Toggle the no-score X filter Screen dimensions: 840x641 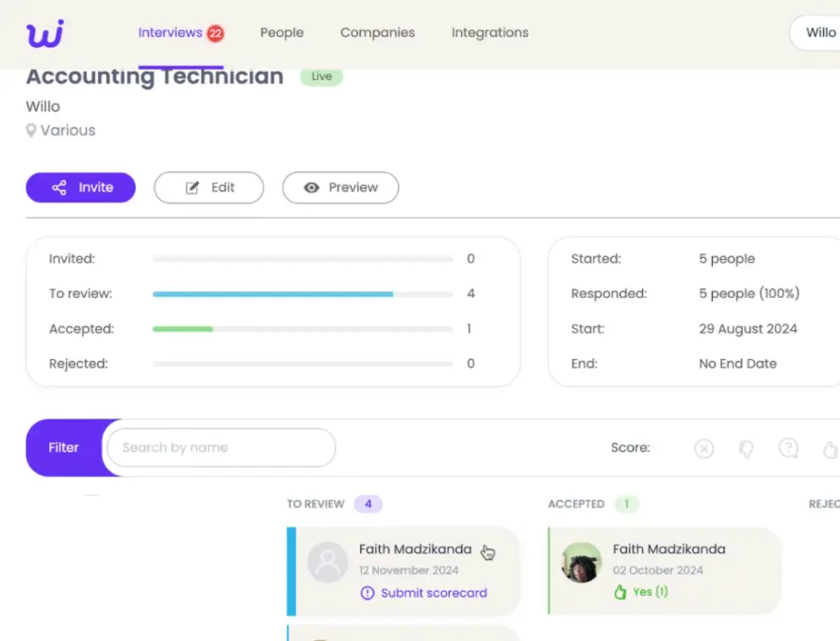704,449
